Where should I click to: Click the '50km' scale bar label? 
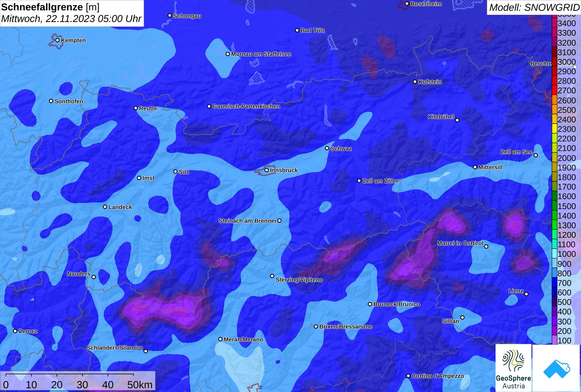click(x=140, y=385)
